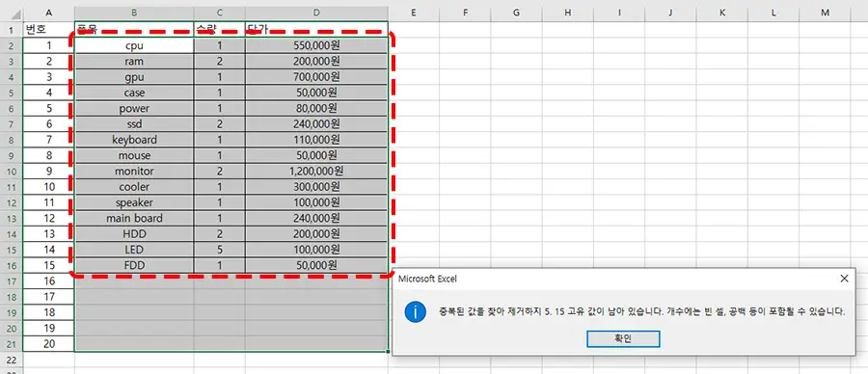
Task: Click the cell containing ram
Action: [x=134, y=61]
